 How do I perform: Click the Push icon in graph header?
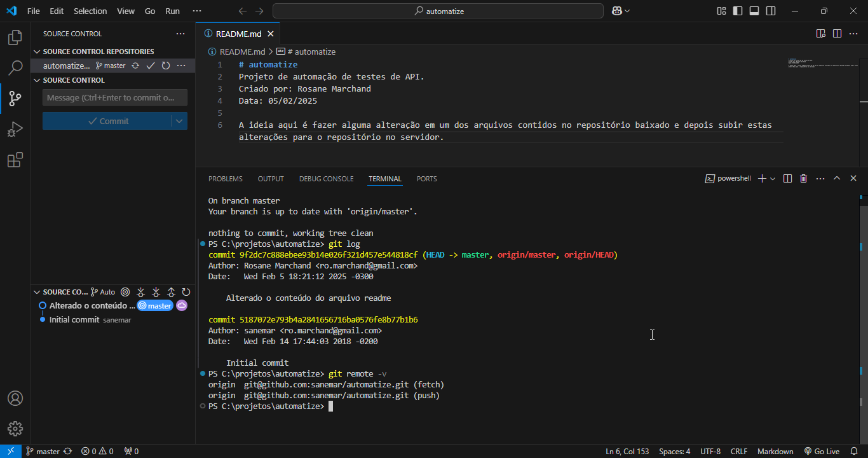(171, 292)
